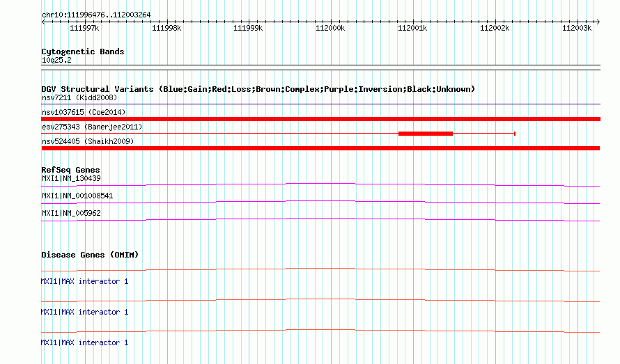This screenshot has height=364, width=620.
Task: Click the 112000k ruler tick label
Action: point(330,28)
